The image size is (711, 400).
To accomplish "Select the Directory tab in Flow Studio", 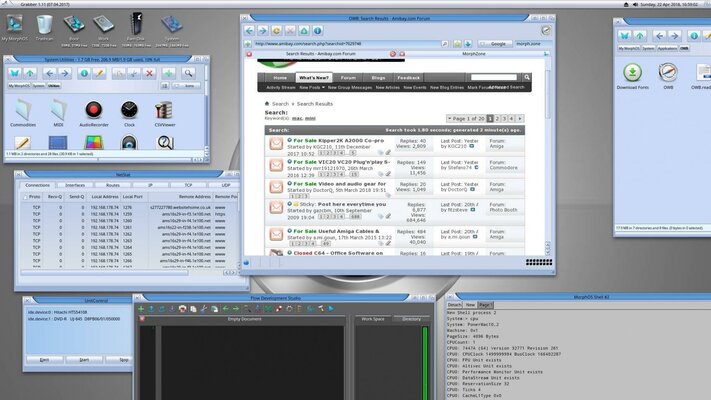I will pos(411,319).
